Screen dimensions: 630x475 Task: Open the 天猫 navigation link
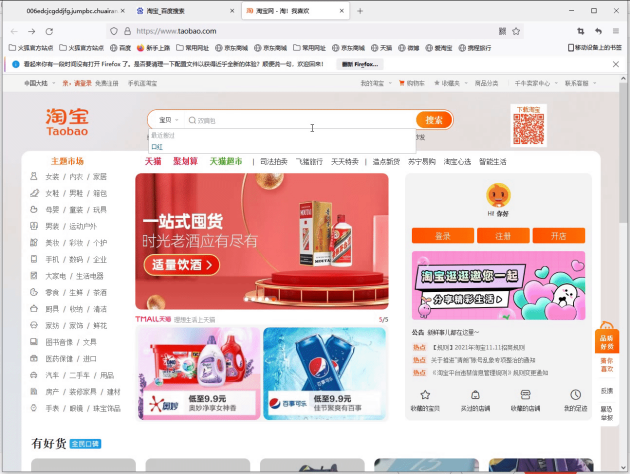coord(153,162)
